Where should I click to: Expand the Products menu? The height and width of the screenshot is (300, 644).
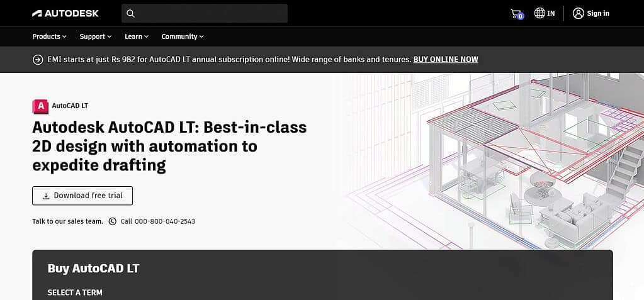pyautogui.click(x=49, y=36)
